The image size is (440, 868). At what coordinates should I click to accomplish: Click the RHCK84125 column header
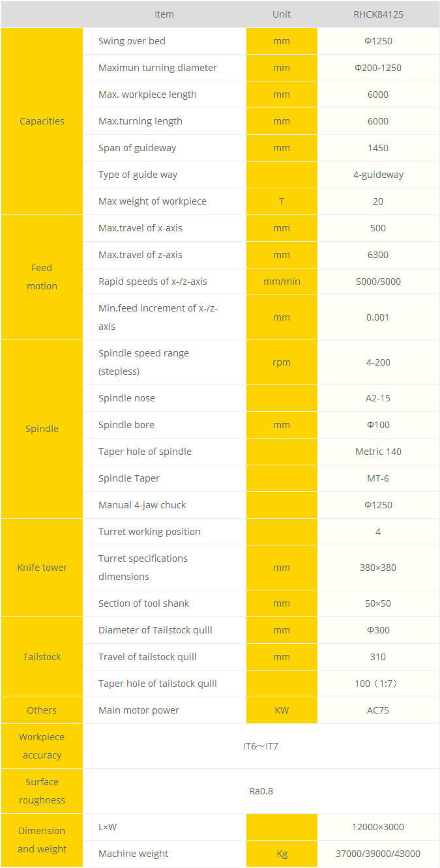(x=378, y=14)
